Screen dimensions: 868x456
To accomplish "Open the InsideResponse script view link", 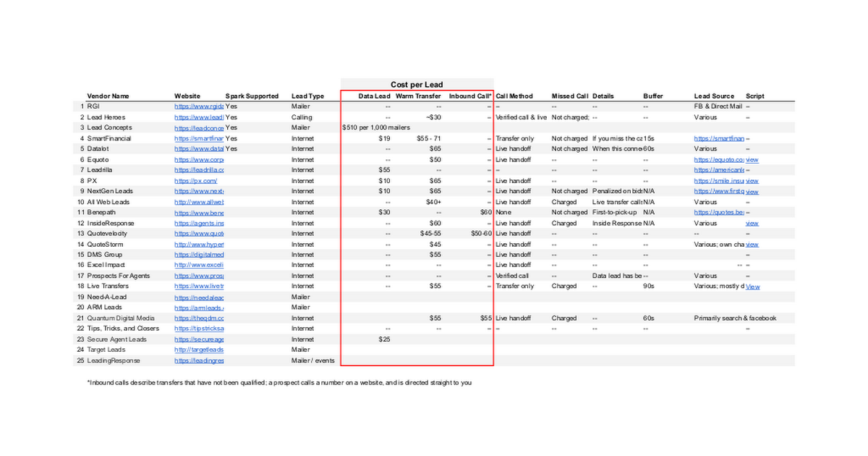I will (x=752, y=223).
